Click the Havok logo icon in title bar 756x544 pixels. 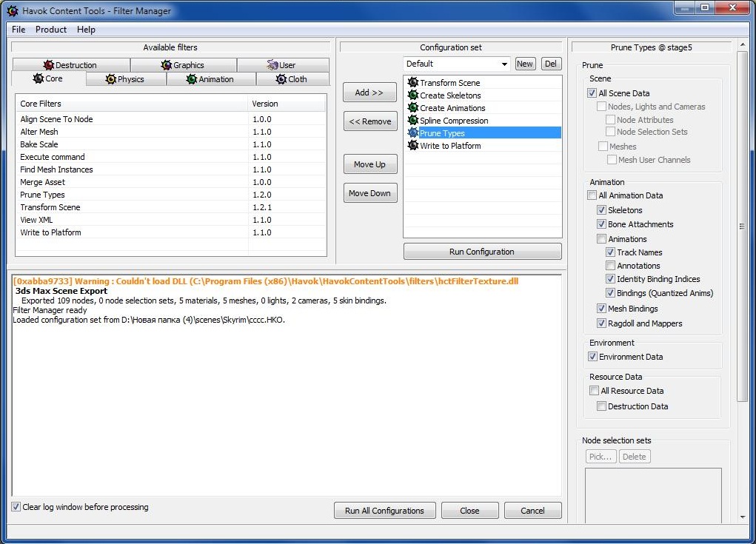click(x=13, y=10)
